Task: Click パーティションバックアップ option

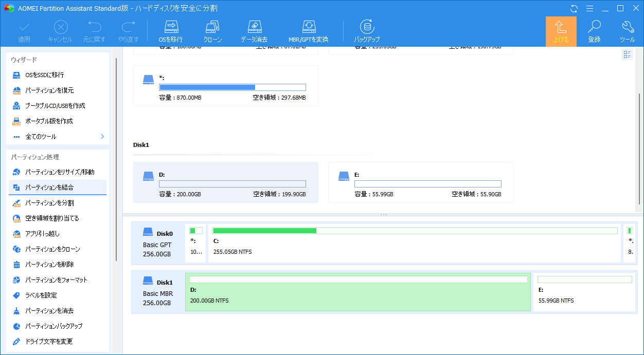Action: coord(58,326)
